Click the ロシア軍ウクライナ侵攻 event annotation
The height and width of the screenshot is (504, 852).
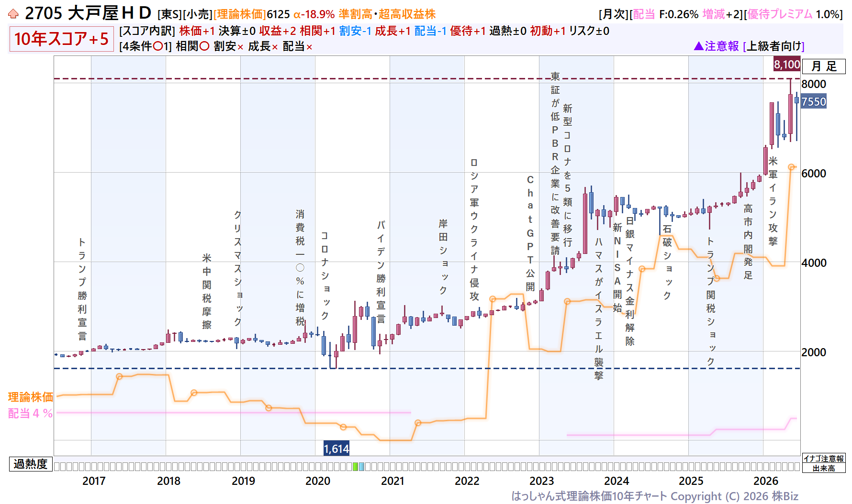(x=474, y=230)
